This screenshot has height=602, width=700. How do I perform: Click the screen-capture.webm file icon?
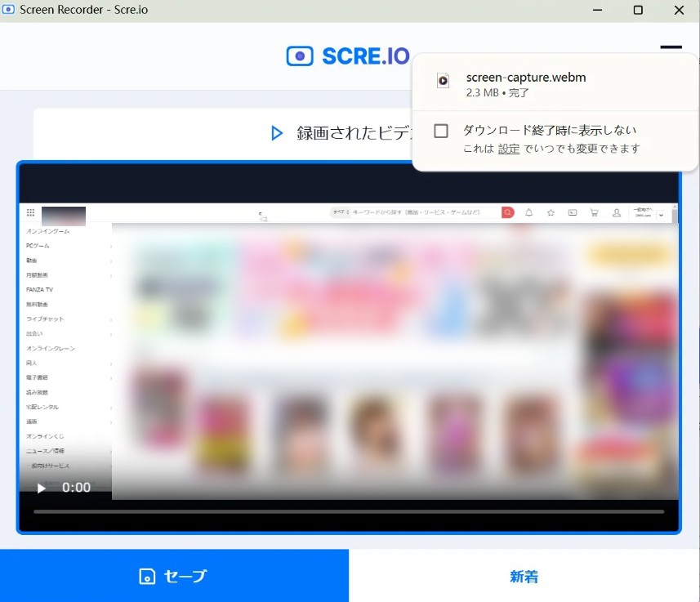442,80
